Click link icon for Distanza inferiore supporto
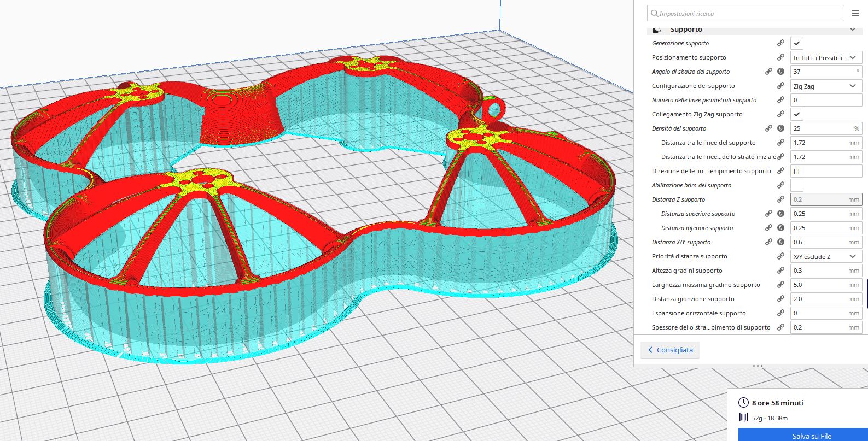The image size is (868, 441). (769, 228)
